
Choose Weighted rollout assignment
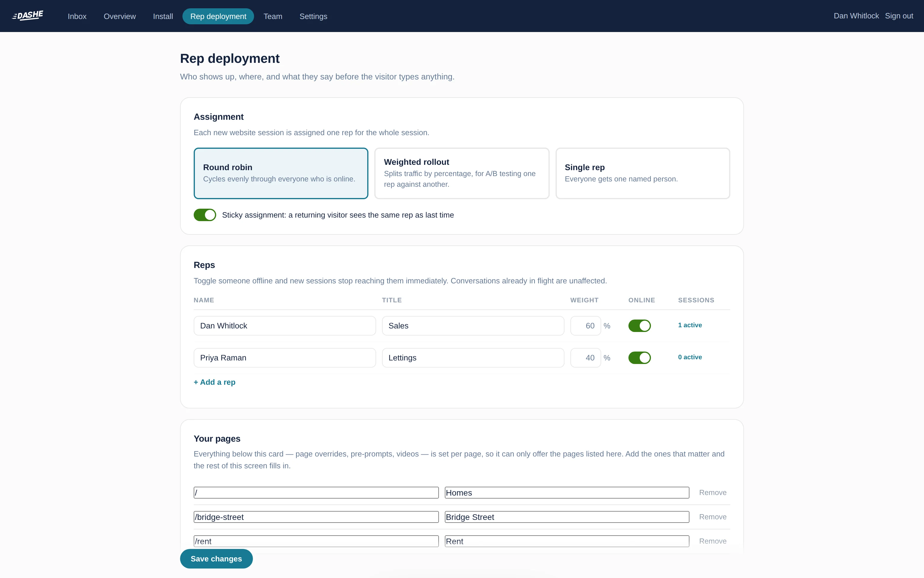(462, 173)
